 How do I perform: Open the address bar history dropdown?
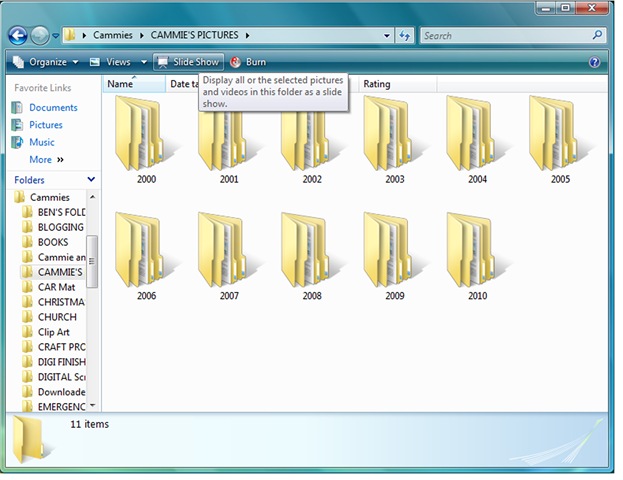pos(387,36)
